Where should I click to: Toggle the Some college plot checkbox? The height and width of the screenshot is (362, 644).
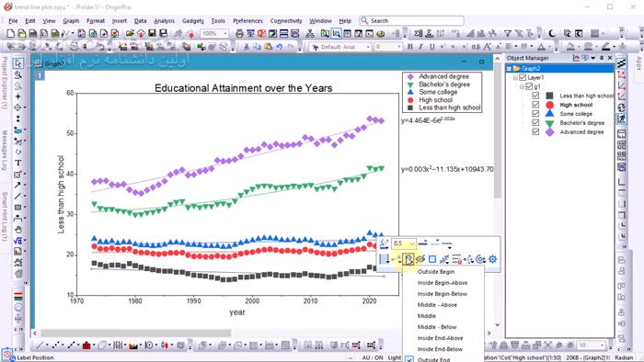click(x=535, y=114)
